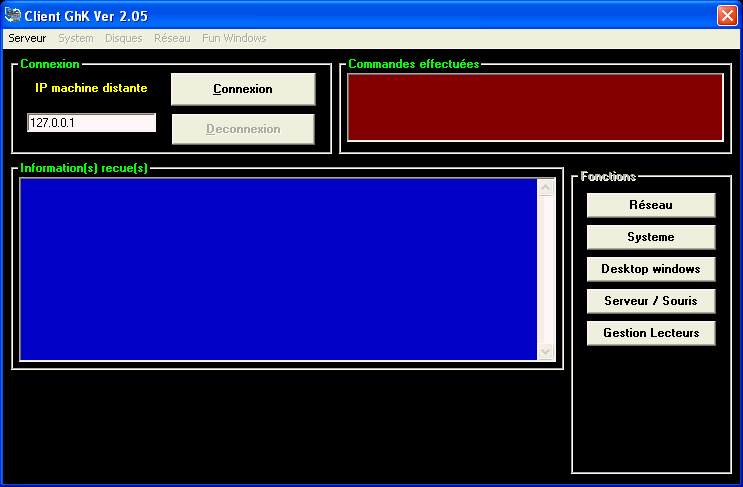Click the scroll up arrow in information panel
The width and height of the screenshot is (743, 487).
[x=545, y=187]
